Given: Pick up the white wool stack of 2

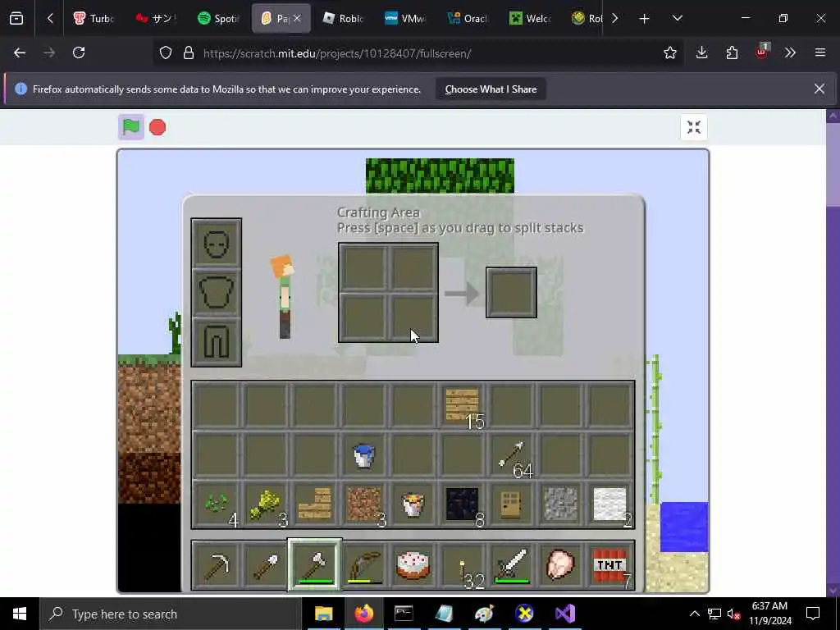Looking at the screenshot, I should 609,504.
